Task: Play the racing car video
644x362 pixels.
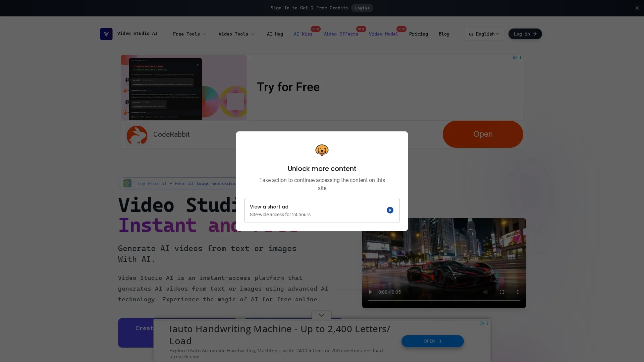Action: click(370, 292)
